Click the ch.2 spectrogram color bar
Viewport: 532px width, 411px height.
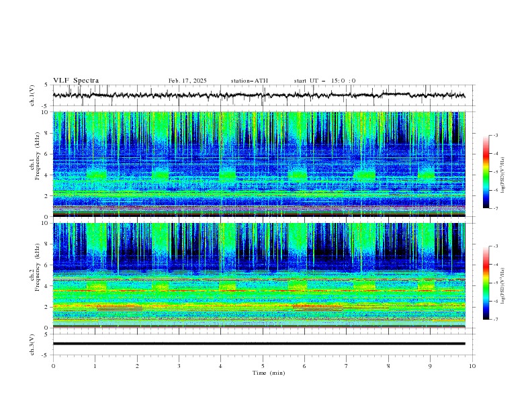pyautogui.click(x=486, y=283)
